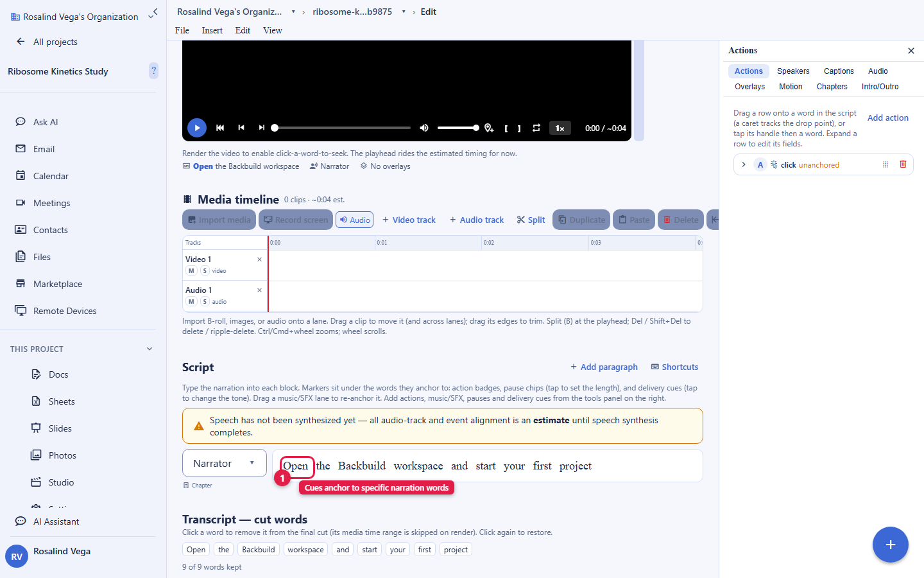Viewport: 924px width, 578px height.
Task: Mute the Audio 1 track
Action: click(191, 302)
